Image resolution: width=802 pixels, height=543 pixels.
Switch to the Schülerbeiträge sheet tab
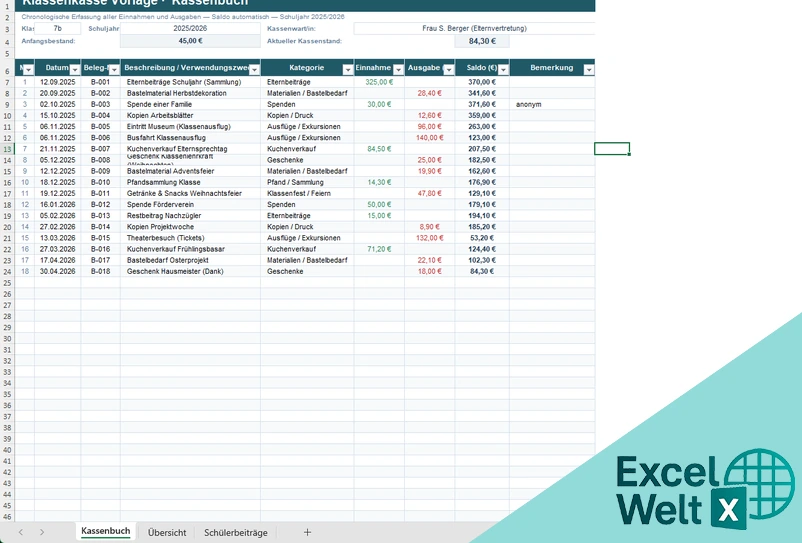(x=236, y=532)
